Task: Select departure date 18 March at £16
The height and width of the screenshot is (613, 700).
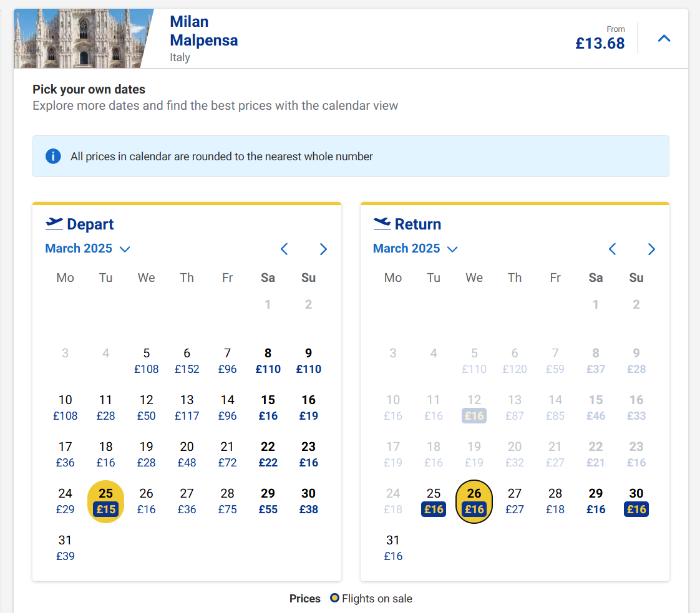Action: (x=106, y=455)
